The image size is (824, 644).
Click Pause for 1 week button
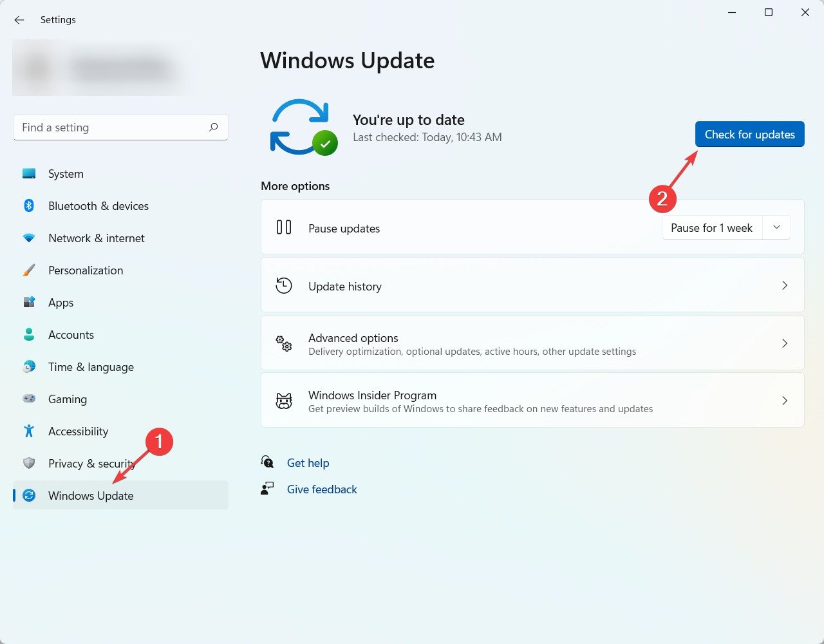pos(712,227)
